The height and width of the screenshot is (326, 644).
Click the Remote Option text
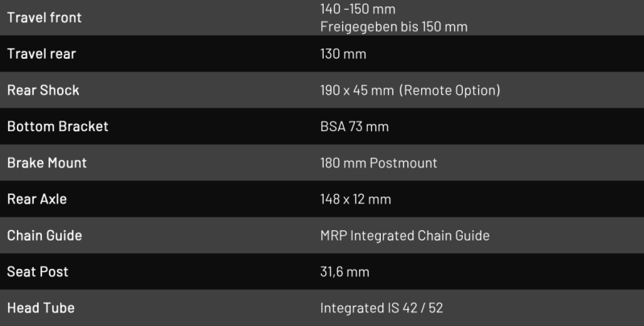(451, 90)
